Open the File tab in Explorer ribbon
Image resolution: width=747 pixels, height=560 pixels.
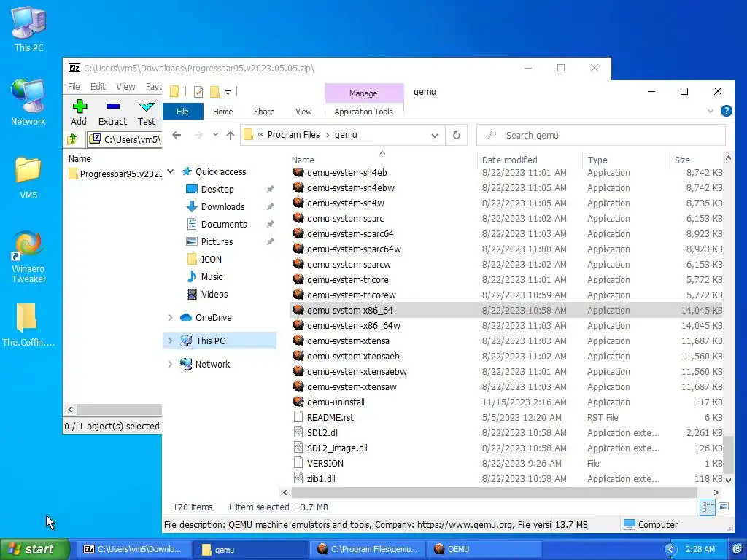coord(183,112)
